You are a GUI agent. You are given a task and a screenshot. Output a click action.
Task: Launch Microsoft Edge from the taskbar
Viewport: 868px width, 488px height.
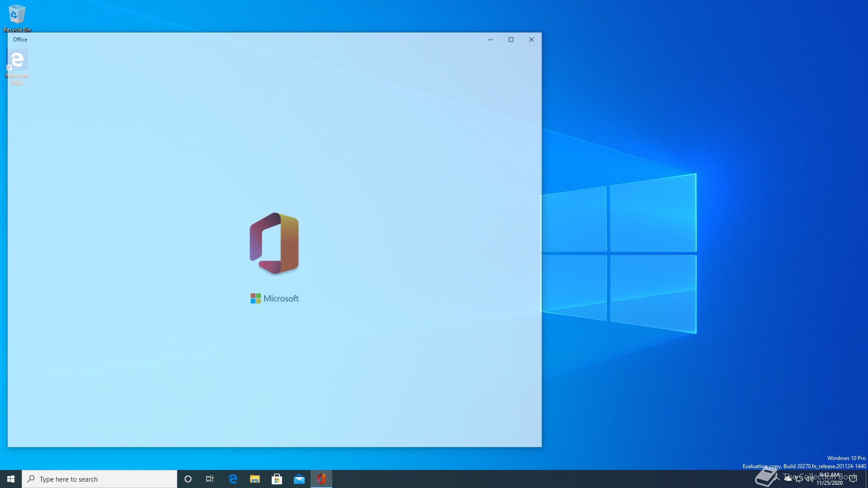233,479
